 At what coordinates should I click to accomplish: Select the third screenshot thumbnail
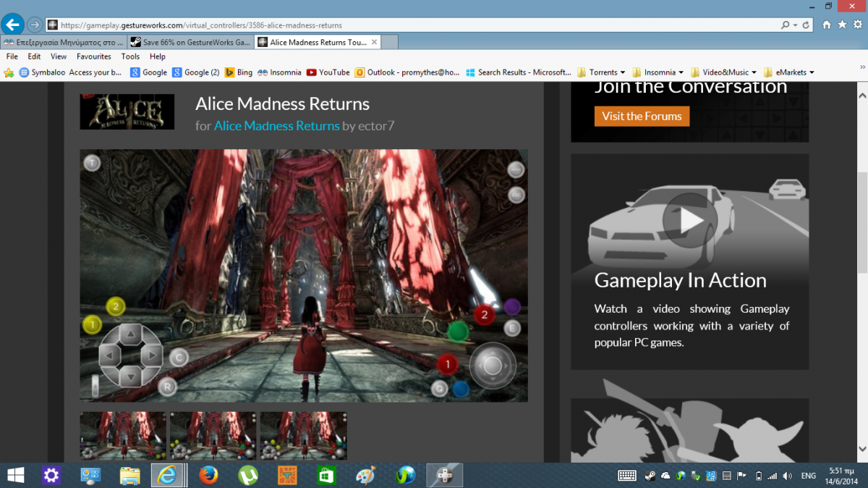(303, 436)
